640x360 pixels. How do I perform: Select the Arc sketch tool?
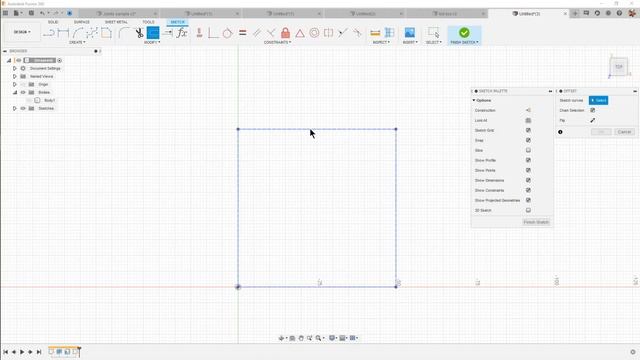click(x=78, y=33)
